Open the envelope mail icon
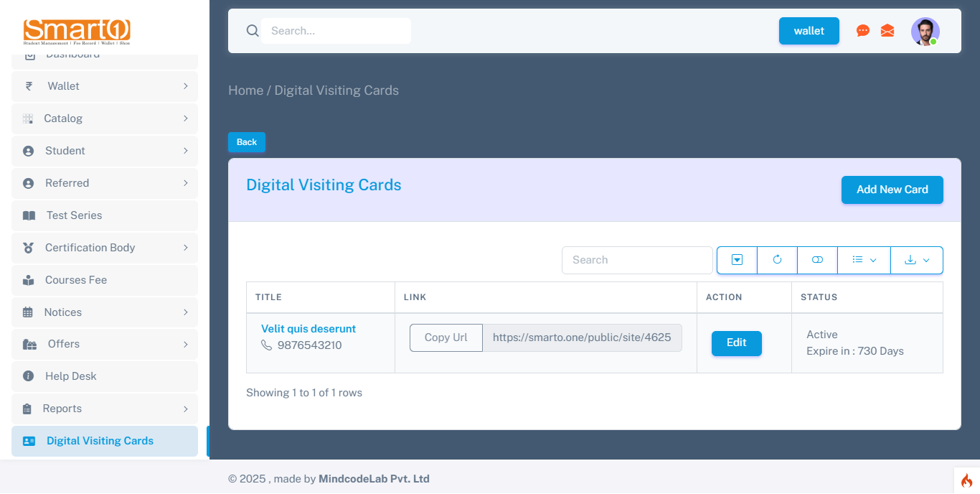This screenshot has height=494, width=980. [x=887, y=31]
